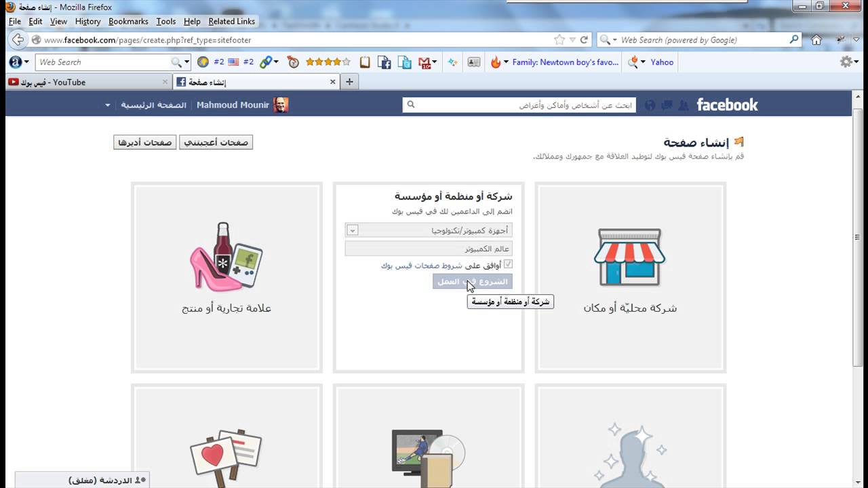The height and width of the screenshot is (488, 868).
Task: Close the YouTube tab
Action: 165,82
